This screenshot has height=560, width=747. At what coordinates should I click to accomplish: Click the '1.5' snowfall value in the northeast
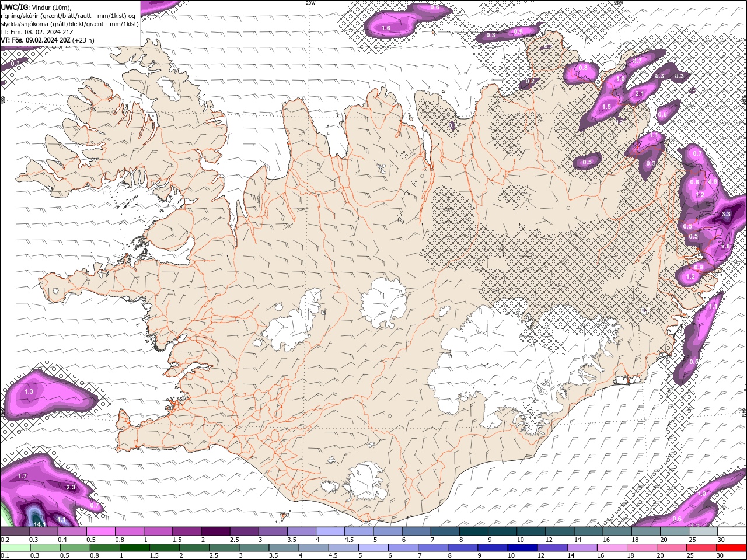(606, 107)
